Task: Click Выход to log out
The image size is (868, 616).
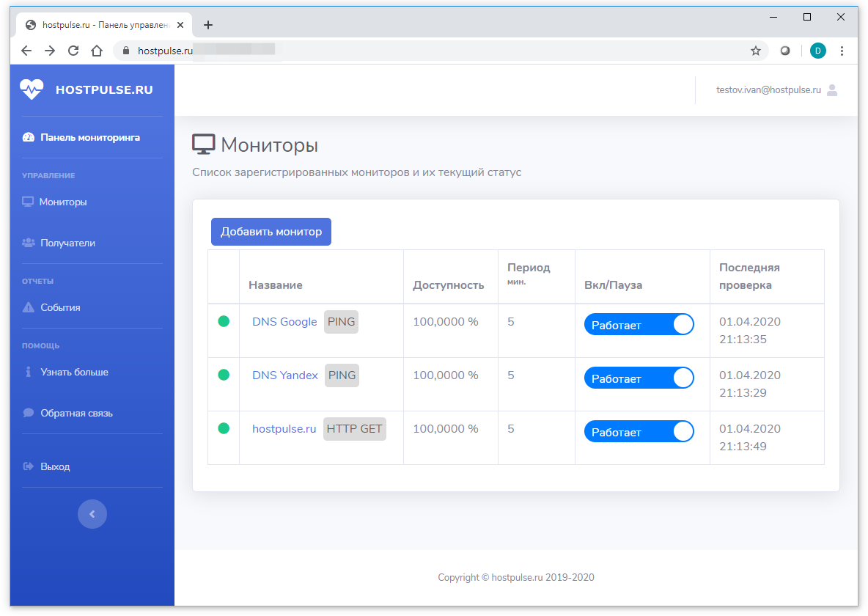Action: coord(55,466)
